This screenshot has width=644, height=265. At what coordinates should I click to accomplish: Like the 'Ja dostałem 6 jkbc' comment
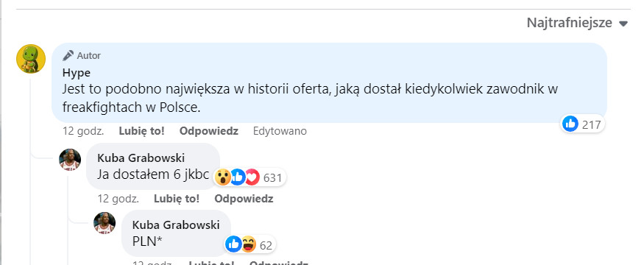(177, 199)
